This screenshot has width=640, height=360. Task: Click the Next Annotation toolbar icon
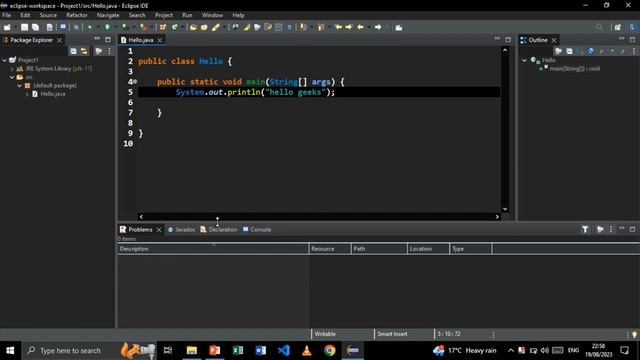point(302,27)
